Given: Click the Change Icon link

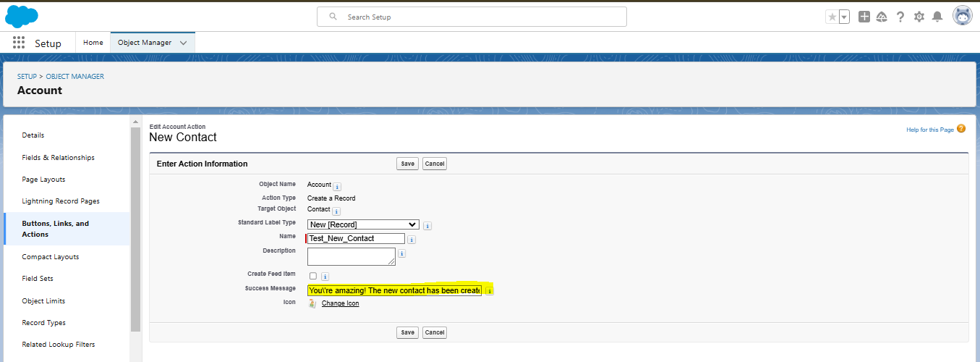Looking at the screenshot, I should tap(340, 303).
